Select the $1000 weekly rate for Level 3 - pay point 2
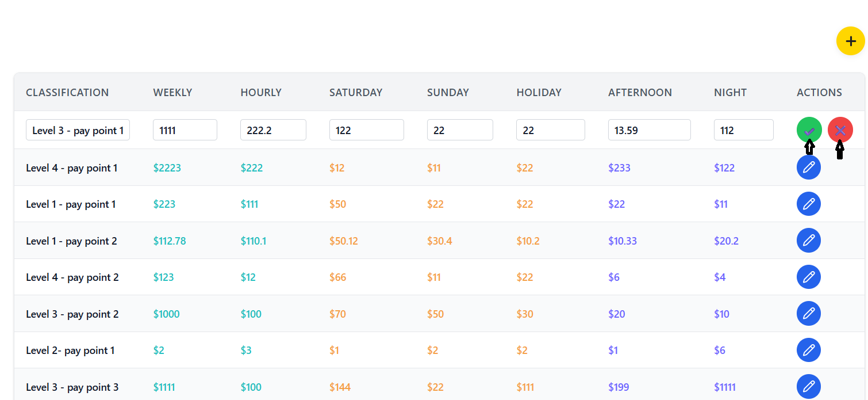This screenshot has width=868, height=400. pos(166,314)
